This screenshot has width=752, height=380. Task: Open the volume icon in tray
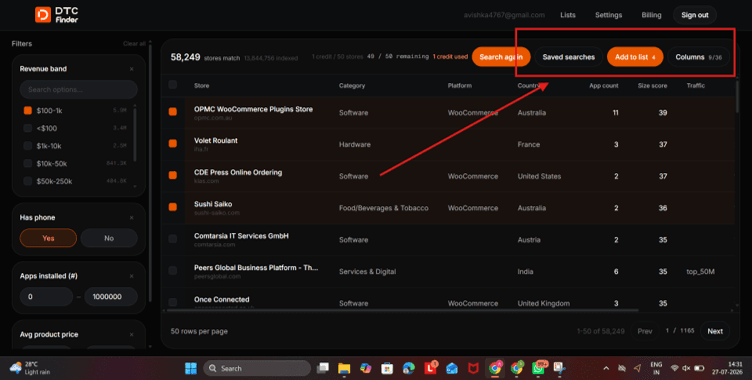click(686, 368)
